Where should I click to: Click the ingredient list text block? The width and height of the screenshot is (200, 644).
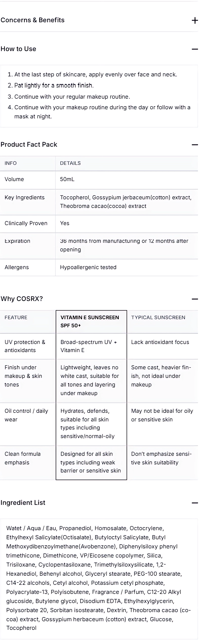point(99,578)
